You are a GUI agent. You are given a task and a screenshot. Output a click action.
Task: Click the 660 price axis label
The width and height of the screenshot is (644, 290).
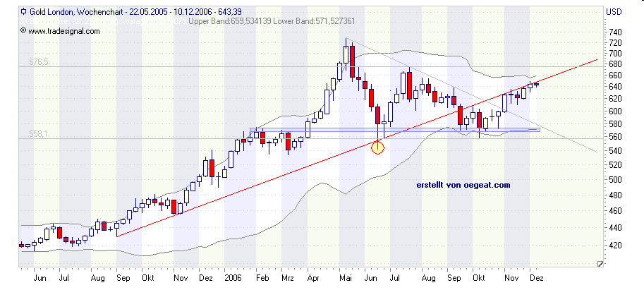point(616,75)
